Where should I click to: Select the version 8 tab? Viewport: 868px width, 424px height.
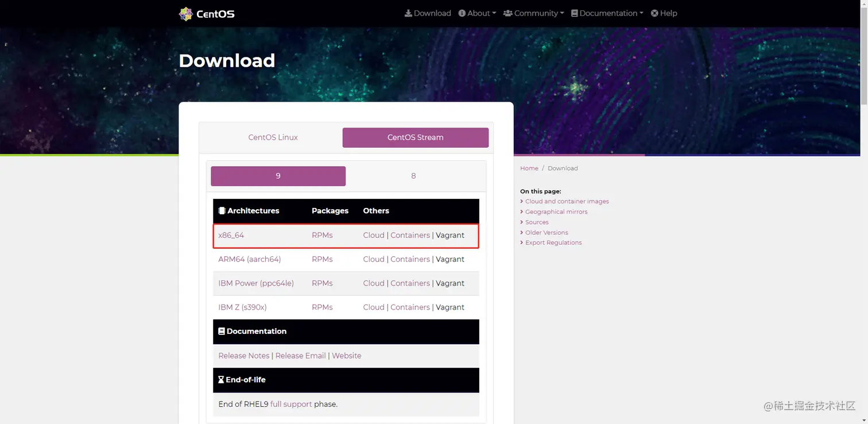pyautogui.click(x=413, y=176)
